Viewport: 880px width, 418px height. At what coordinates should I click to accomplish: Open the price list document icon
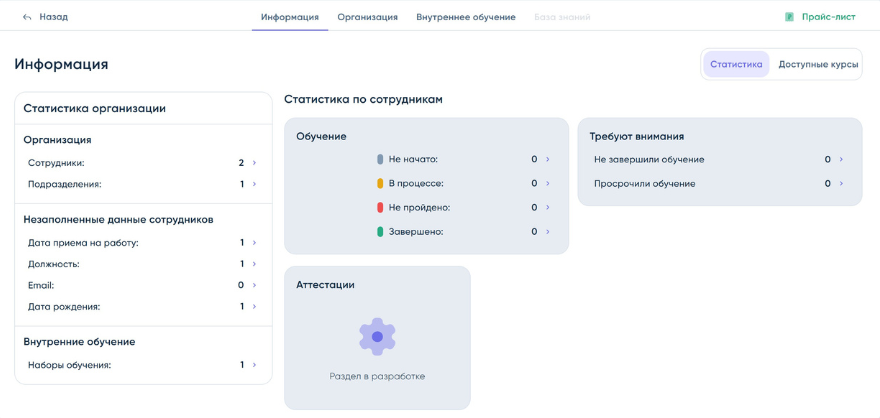point(789,17)
